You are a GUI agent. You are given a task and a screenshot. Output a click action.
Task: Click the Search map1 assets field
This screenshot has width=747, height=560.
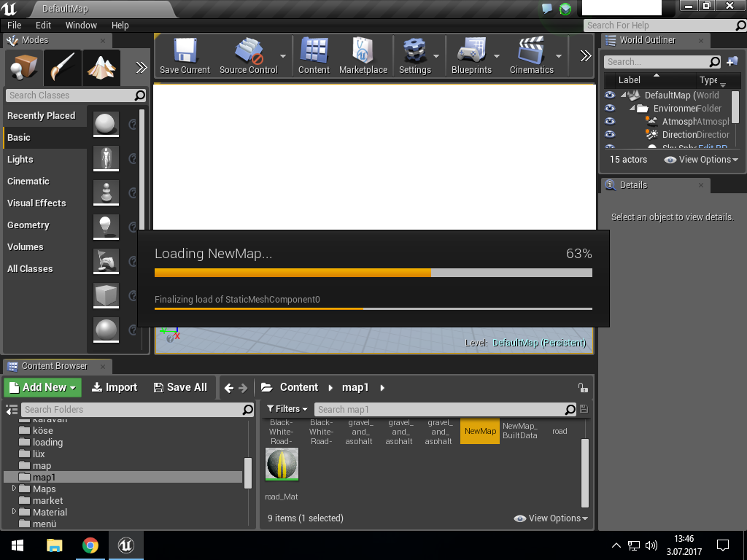(x=446, y=410)
